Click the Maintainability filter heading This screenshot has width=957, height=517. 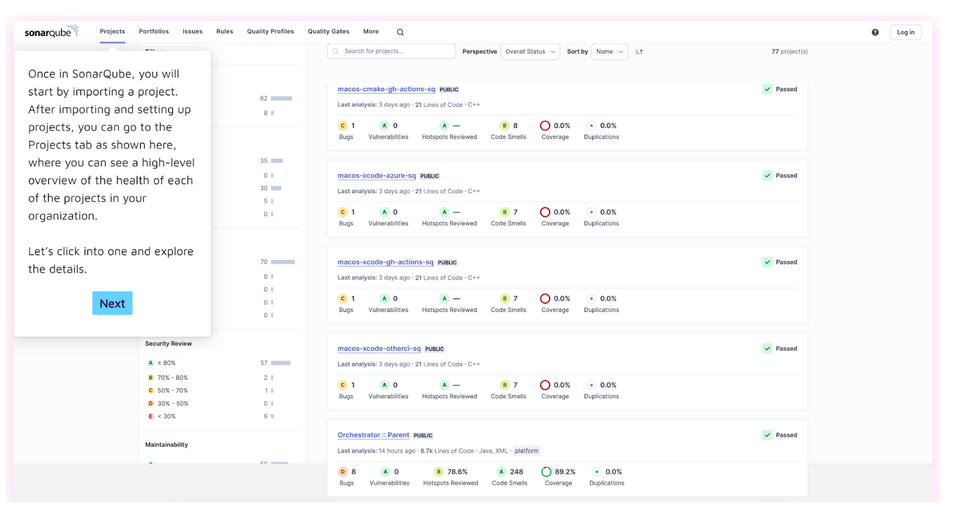coord(167,445)
